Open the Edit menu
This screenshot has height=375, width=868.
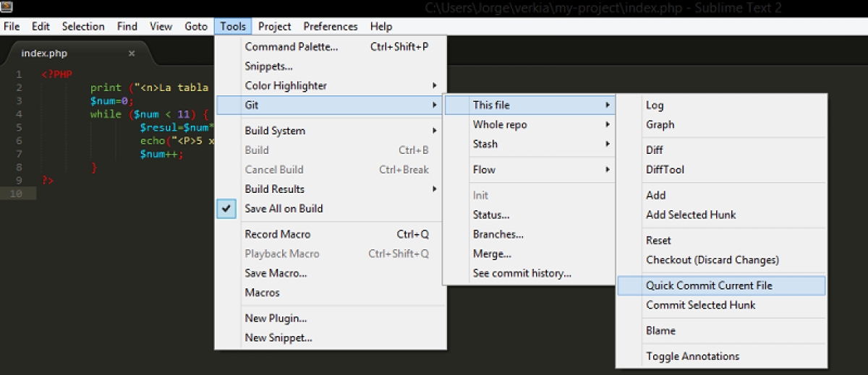(x=41, y=26)
